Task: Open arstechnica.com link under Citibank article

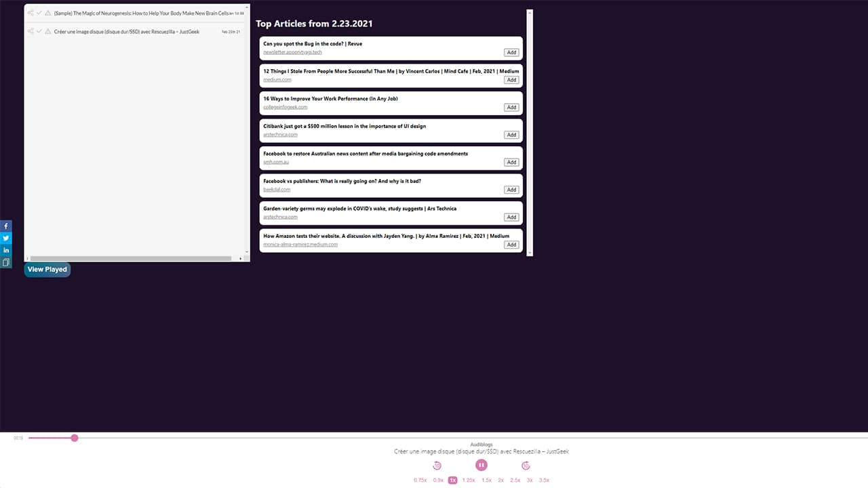Action: (280, 135)
